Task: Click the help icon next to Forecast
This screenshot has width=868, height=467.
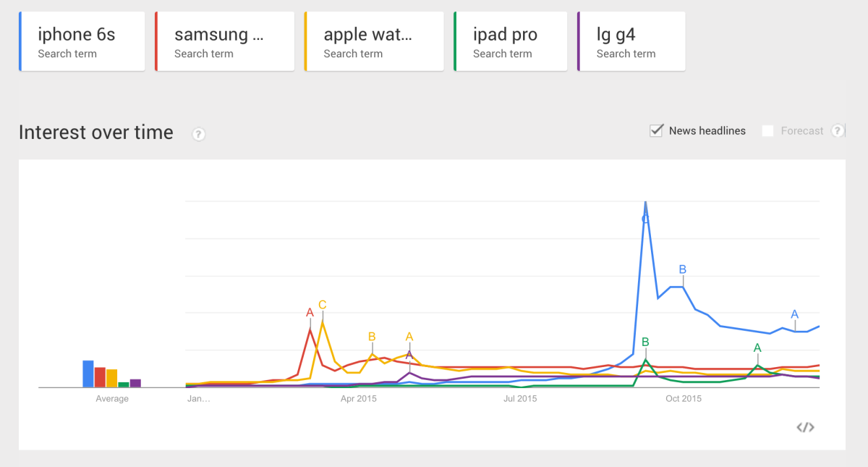Action: 837,130
